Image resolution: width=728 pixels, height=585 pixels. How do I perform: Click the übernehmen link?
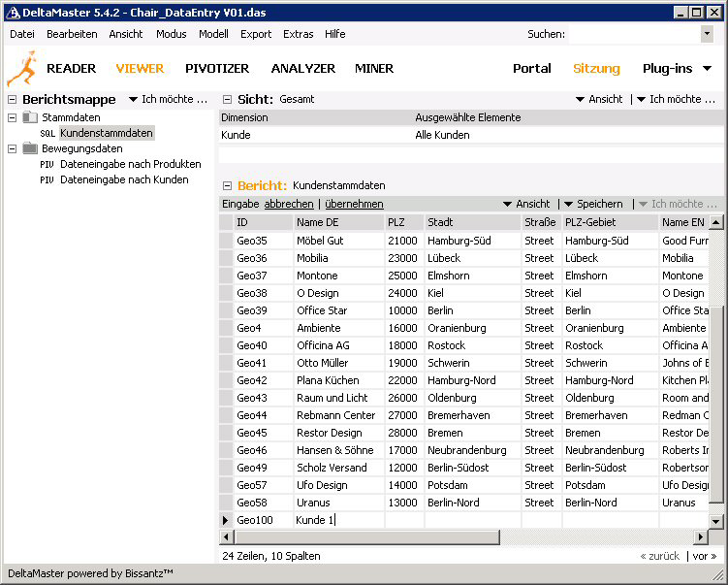tap(354, 204)
